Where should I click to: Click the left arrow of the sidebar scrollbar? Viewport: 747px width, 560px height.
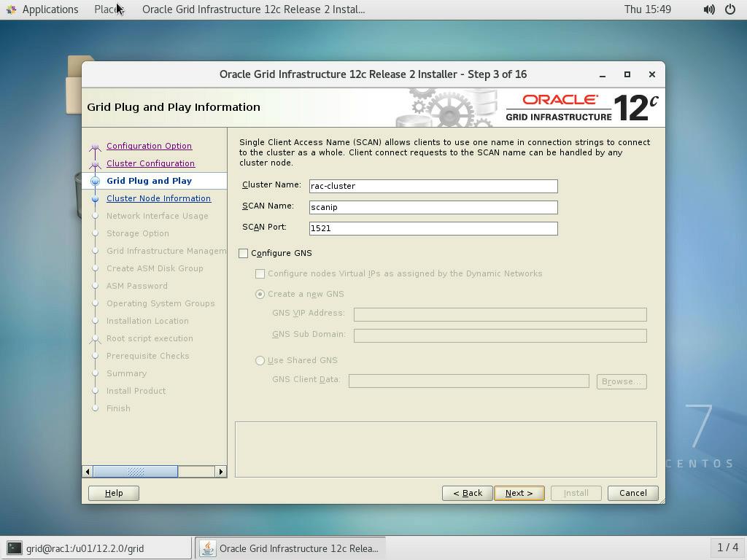[89, 472]
